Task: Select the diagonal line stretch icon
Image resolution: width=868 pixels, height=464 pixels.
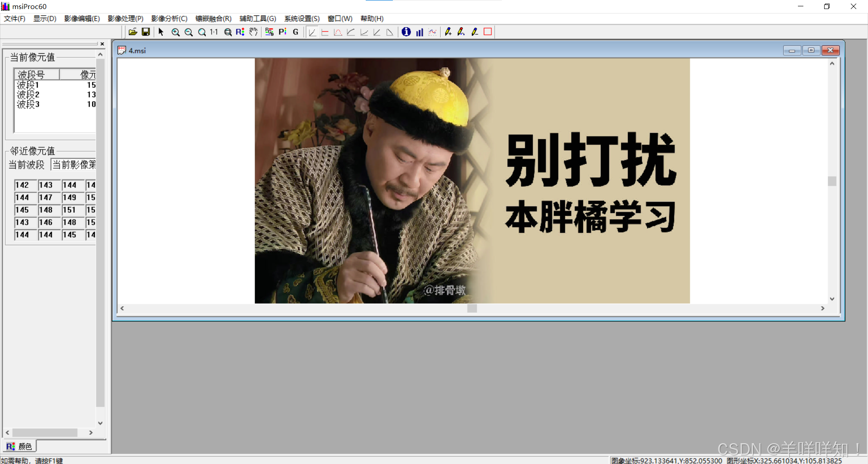Action: coord(377,32)
